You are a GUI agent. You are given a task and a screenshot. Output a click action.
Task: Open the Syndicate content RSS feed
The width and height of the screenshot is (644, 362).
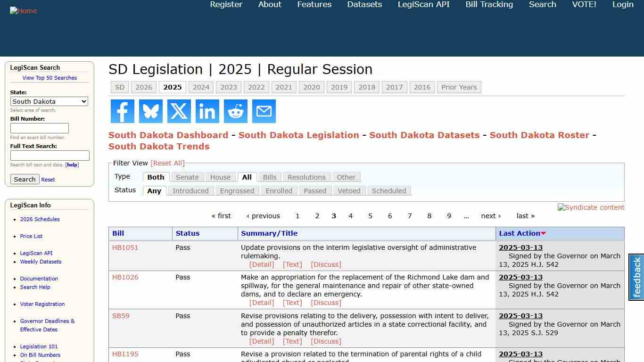coord(591,207)
